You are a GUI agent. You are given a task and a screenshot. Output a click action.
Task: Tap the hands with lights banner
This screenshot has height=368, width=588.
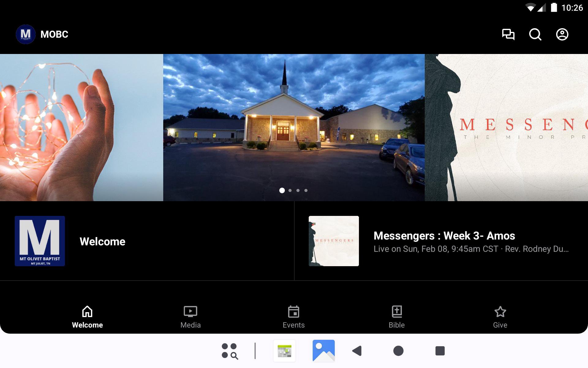81,127
